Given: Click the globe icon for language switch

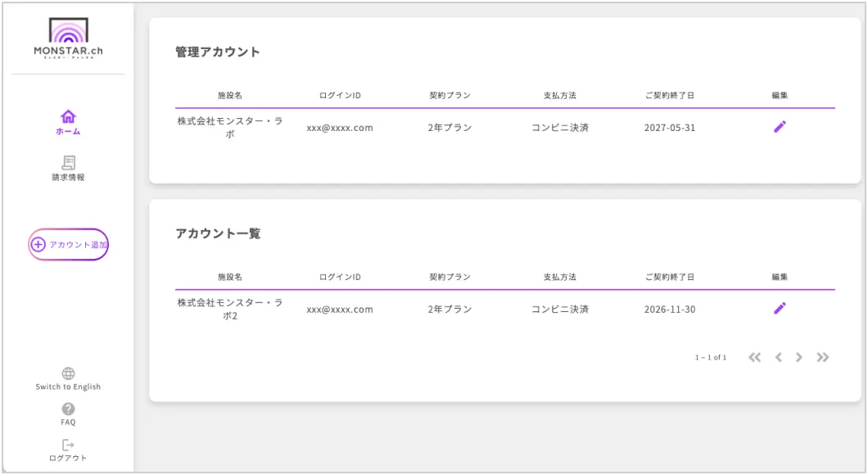Looking at the screenshot, I should (x=68, y=373).
